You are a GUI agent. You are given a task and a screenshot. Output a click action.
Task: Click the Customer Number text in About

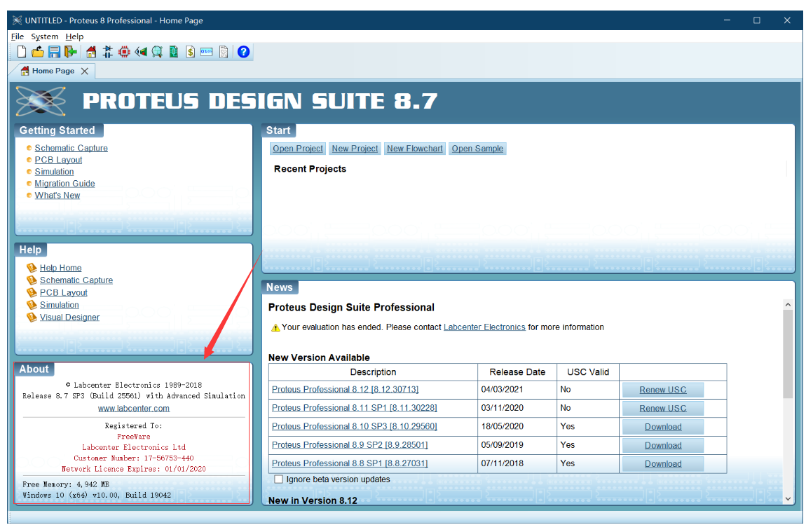134,458
